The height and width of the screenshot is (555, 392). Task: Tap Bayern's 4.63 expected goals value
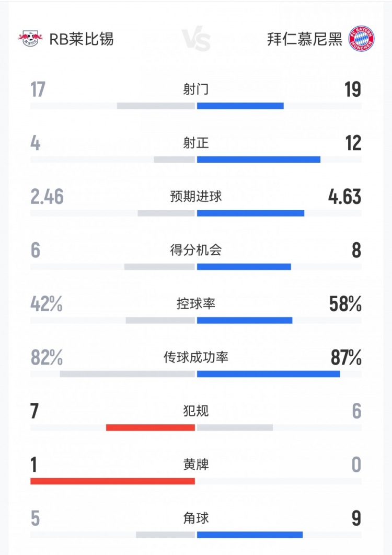344,197
